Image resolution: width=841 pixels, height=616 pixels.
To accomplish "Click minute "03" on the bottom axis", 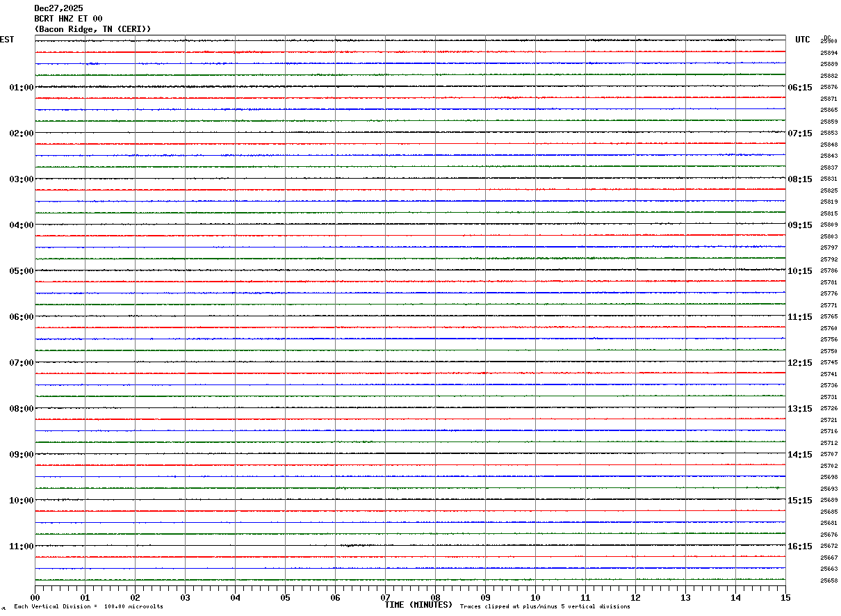I will 185,597.
